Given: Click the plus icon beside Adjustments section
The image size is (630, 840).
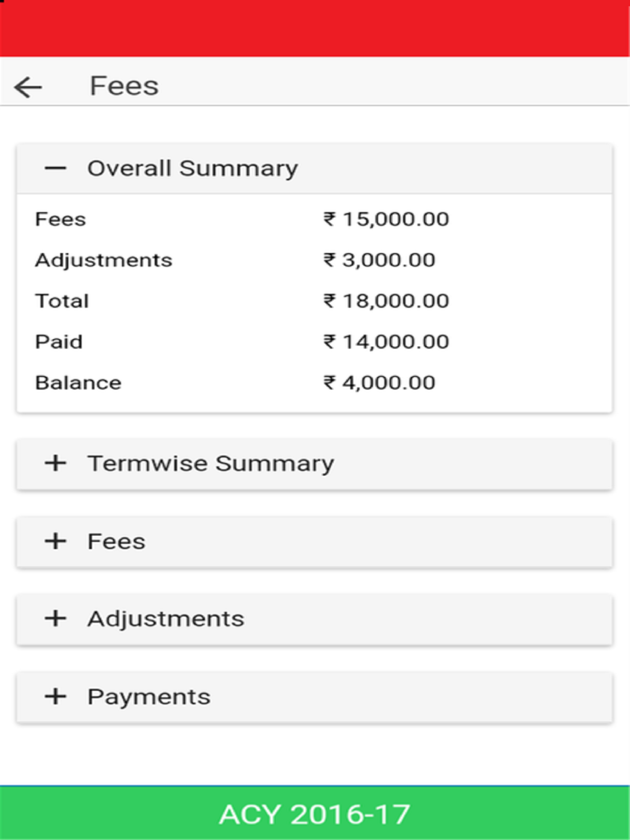Looking at the screenshot, I should click(x=55, y=618).
